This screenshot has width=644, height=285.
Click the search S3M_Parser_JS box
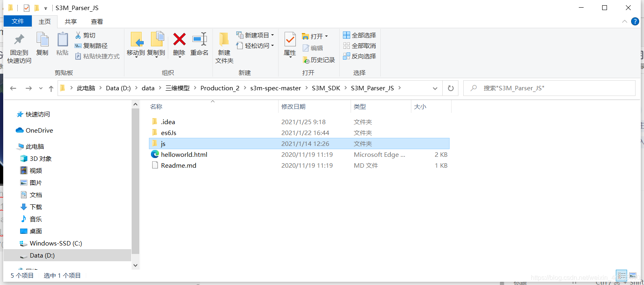point(549,88)
